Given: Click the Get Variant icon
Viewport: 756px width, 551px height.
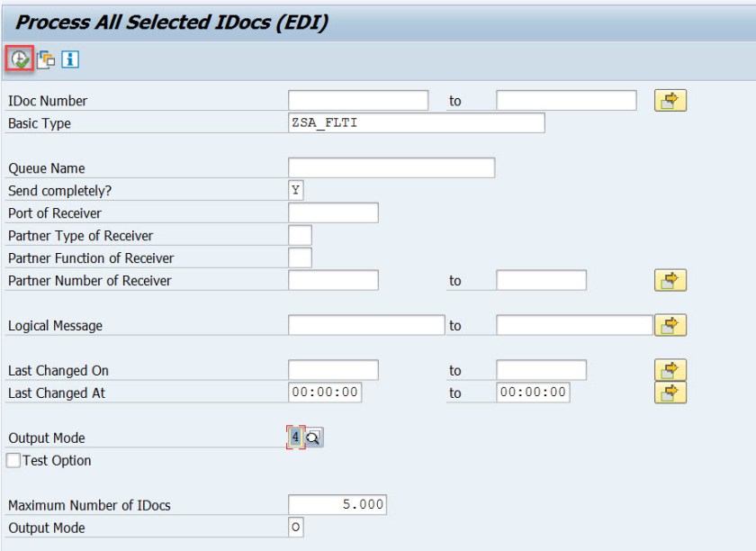Looking at the screenshot, I should (46, 59).
